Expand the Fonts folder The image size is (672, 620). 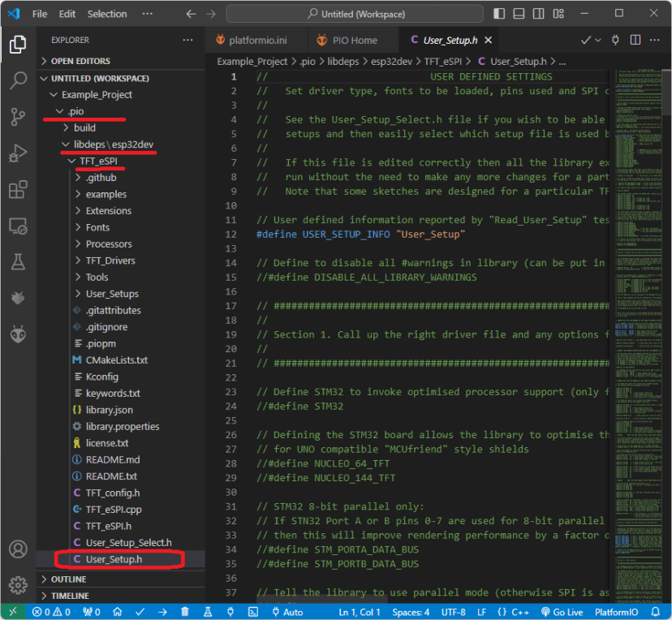click(97, 226)
